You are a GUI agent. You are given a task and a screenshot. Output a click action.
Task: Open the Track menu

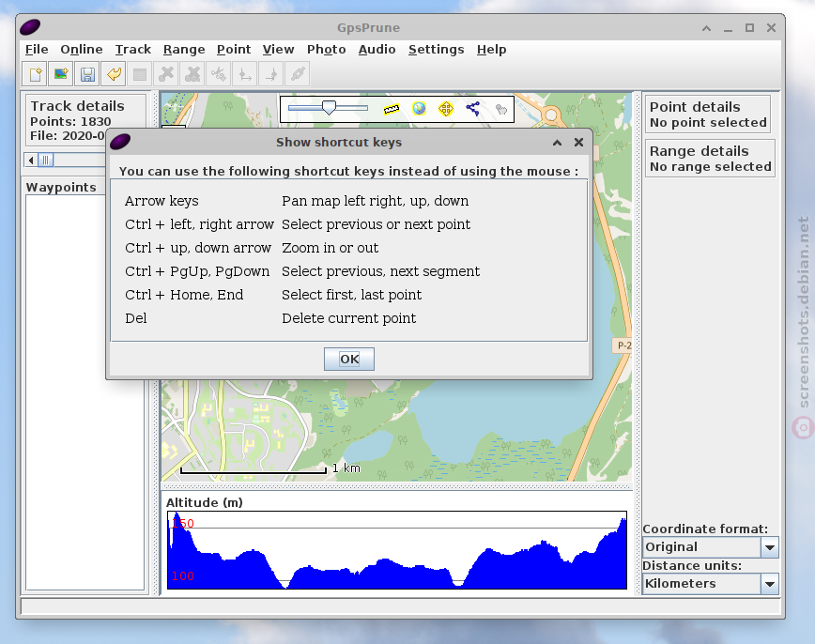(x=133, y=50)
